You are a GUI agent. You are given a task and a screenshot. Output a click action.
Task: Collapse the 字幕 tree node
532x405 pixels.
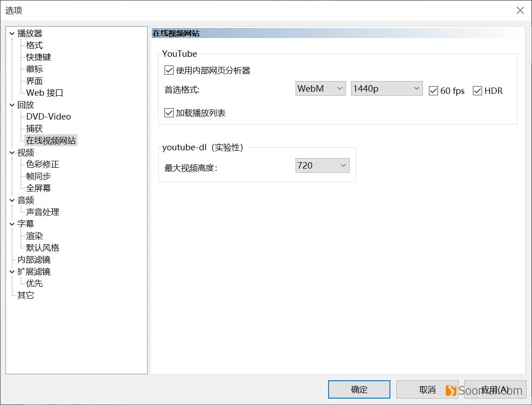(x=12, y=224)
